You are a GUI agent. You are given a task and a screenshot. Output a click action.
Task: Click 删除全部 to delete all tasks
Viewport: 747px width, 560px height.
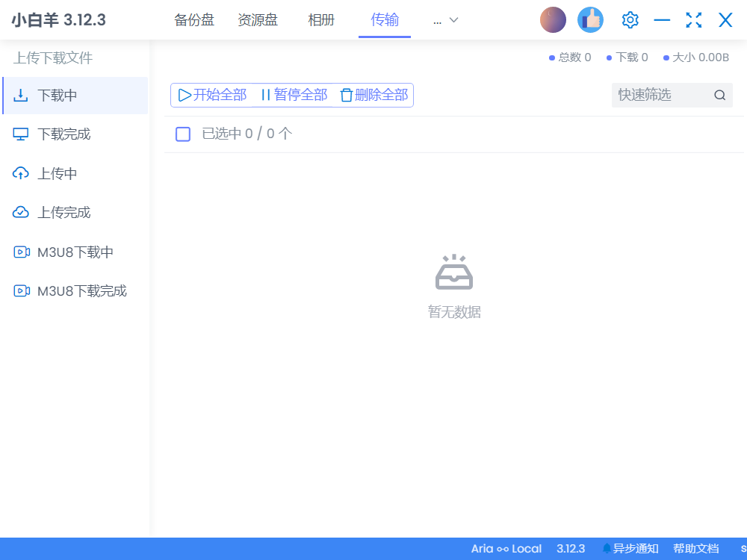374,95
